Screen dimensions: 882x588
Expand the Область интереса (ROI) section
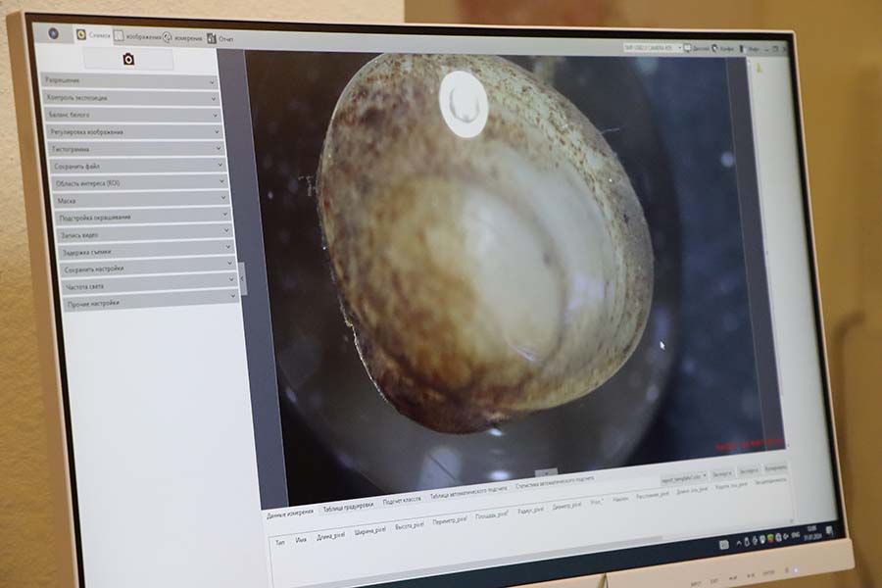point(140,183)
